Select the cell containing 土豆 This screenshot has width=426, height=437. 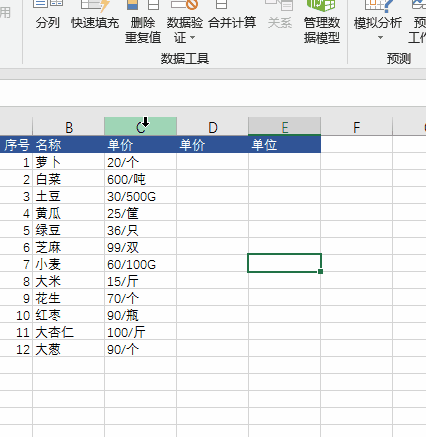pyautogui.click(x=69, y=196)
